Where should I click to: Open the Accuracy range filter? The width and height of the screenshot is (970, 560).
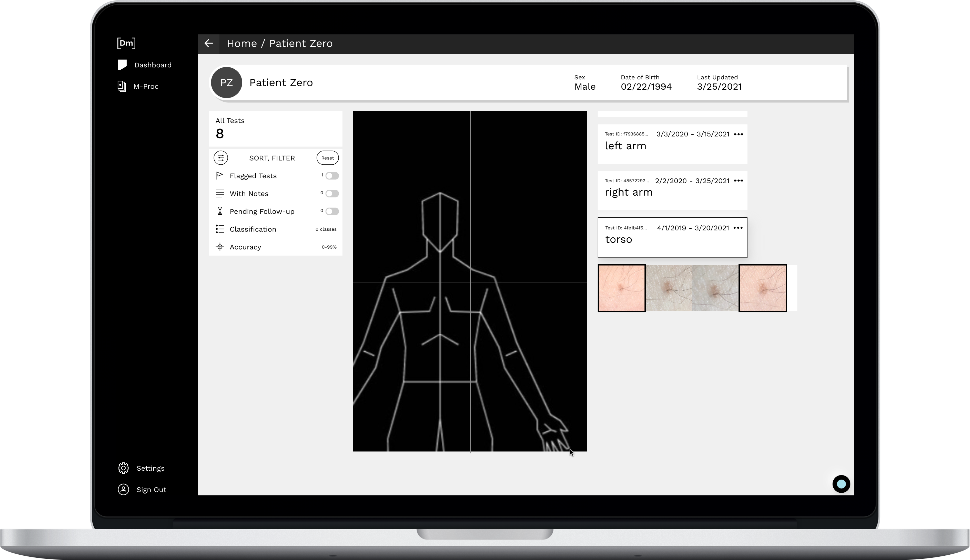coord(245,247)
